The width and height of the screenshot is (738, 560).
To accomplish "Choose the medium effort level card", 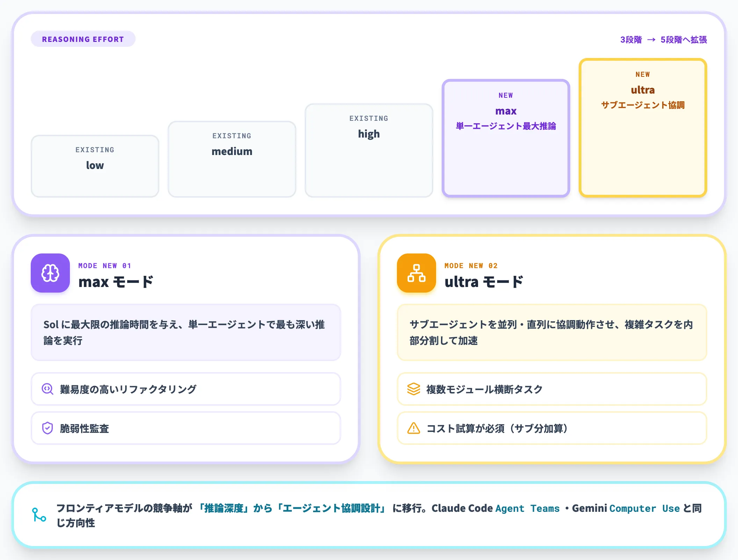I will [x=232, y=159].
